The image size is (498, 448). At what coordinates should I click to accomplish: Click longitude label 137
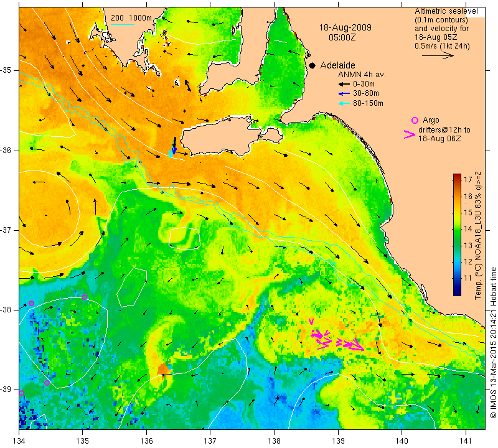point(210,441)
